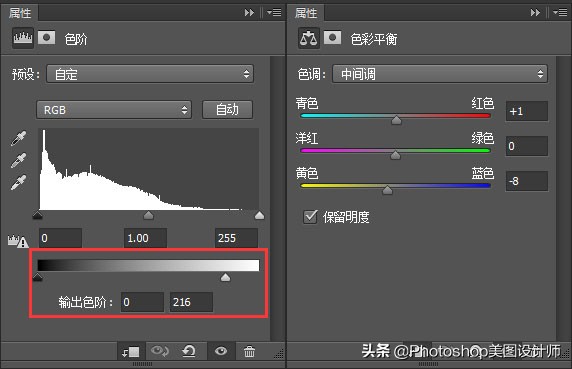Viewport: 572px width, 369px height.
Task: Click the 绿色 label
Action: 483,138
